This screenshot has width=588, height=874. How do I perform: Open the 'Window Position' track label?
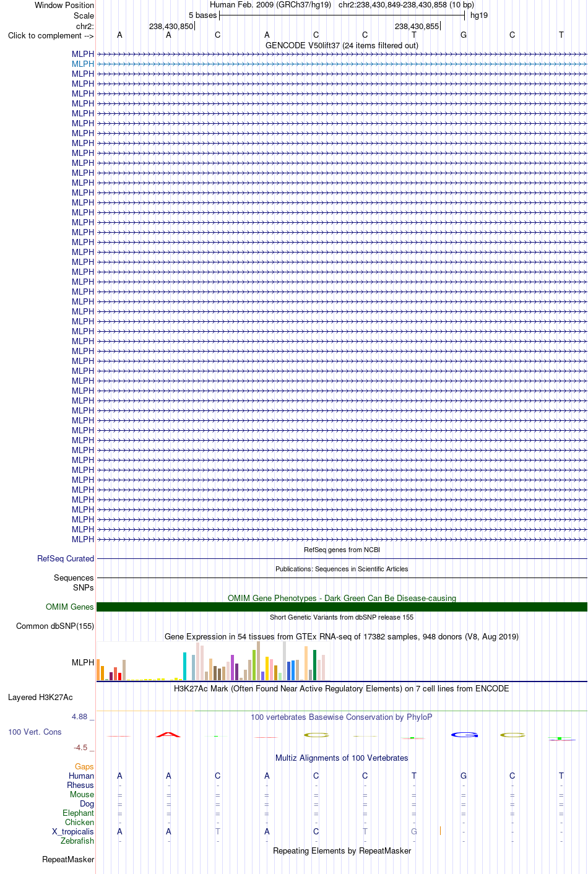[64, 5]
